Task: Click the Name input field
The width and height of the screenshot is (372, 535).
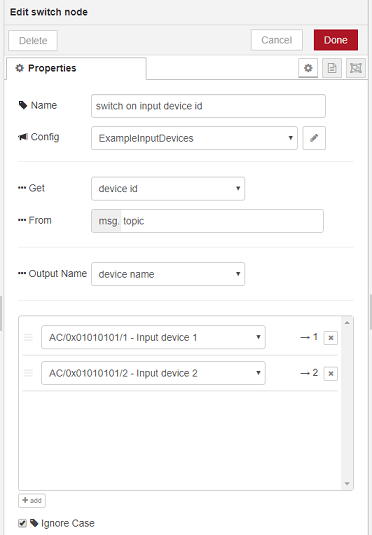Action: pos(208,106)
